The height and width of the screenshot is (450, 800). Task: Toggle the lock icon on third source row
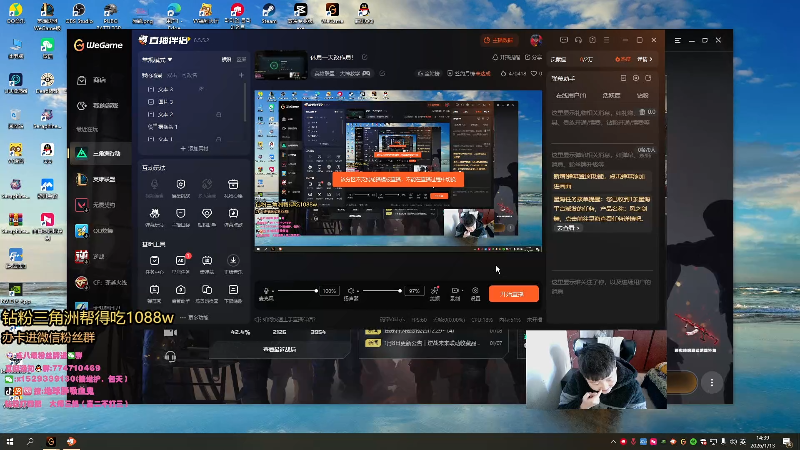click(x=218, y=114)
